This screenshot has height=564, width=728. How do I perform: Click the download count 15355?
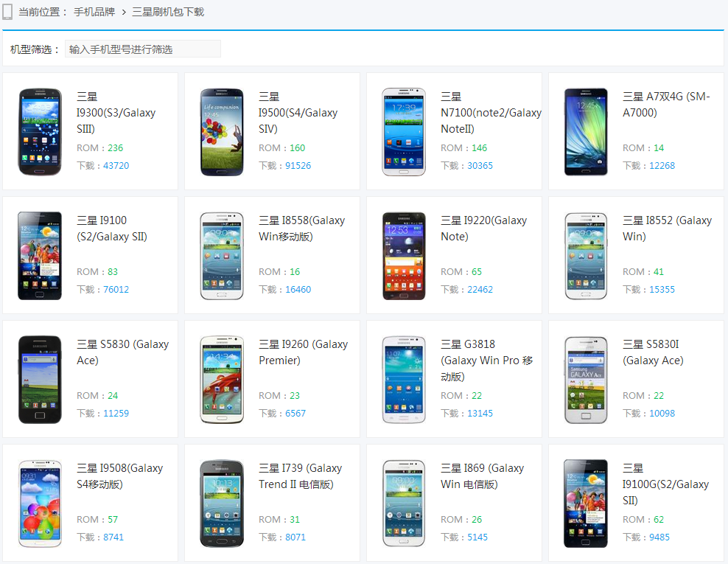pos(662,290)
